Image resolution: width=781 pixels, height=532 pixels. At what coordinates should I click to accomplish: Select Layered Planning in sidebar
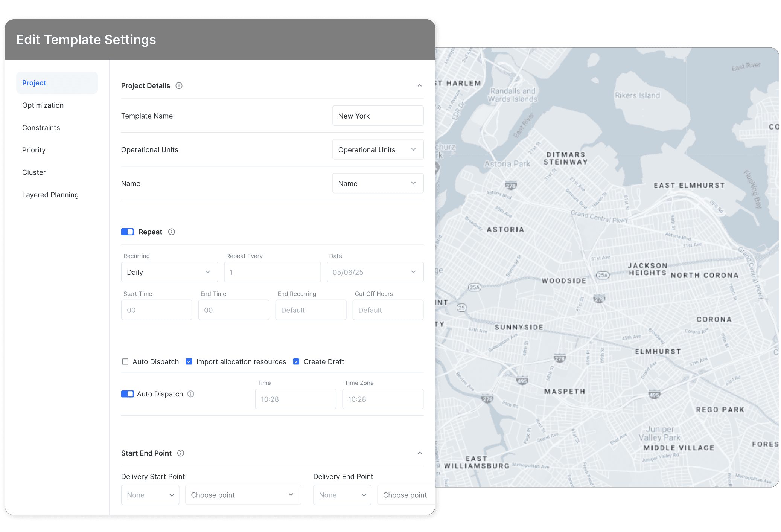(50, 195)
